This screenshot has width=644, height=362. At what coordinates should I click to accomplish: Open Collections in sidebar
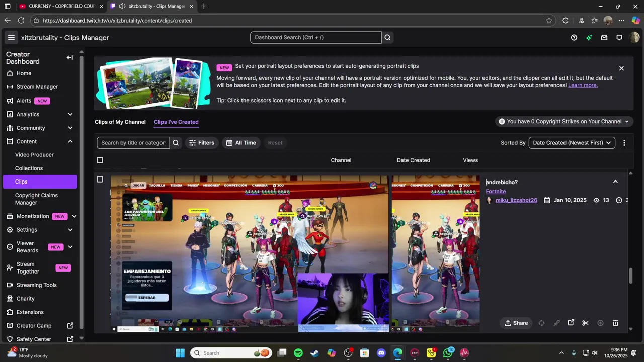pos(29,168)
